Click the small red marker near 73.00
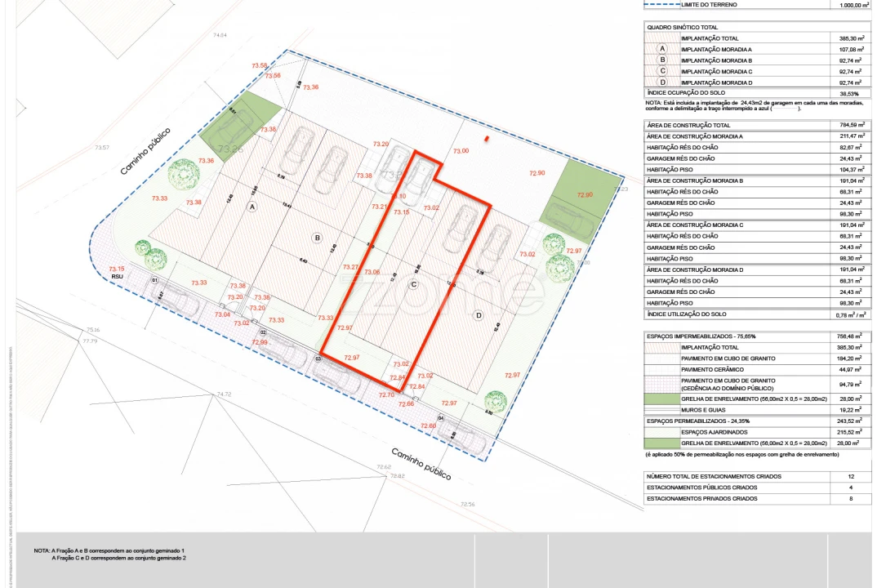Image resolution: width=886 pixels, height=588 pixels. pyautogui.click(x=487, y=140)
